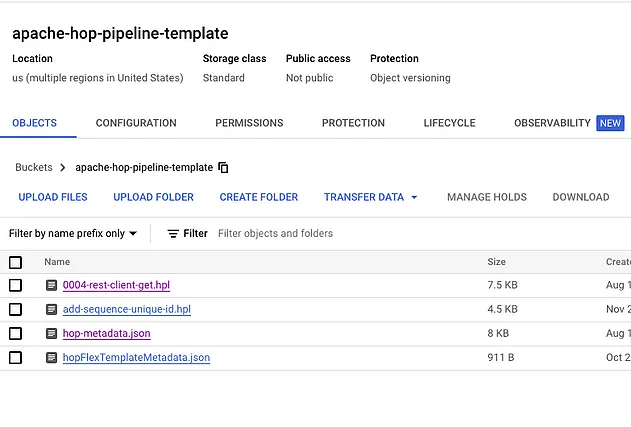Screen dimensions: 631x427
Task: Select the hop-metadata.json row checkbox
Action: pos(15,334)
